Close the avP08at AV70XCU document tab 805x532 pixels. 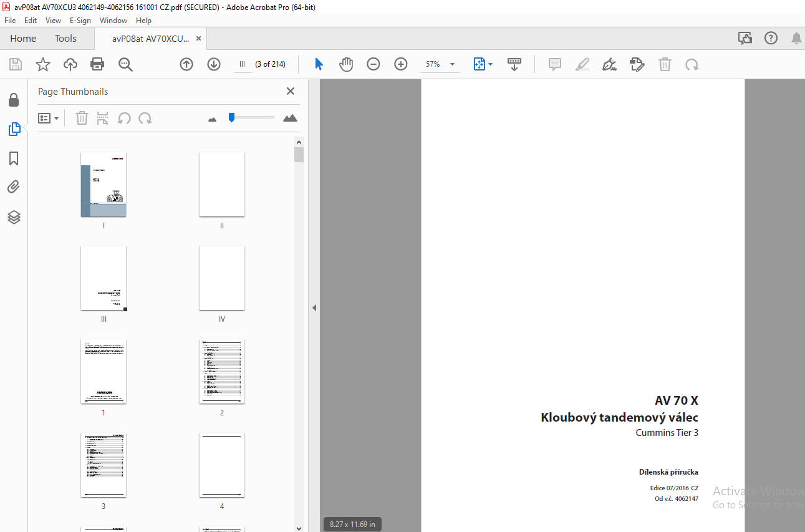click(198, 39)
